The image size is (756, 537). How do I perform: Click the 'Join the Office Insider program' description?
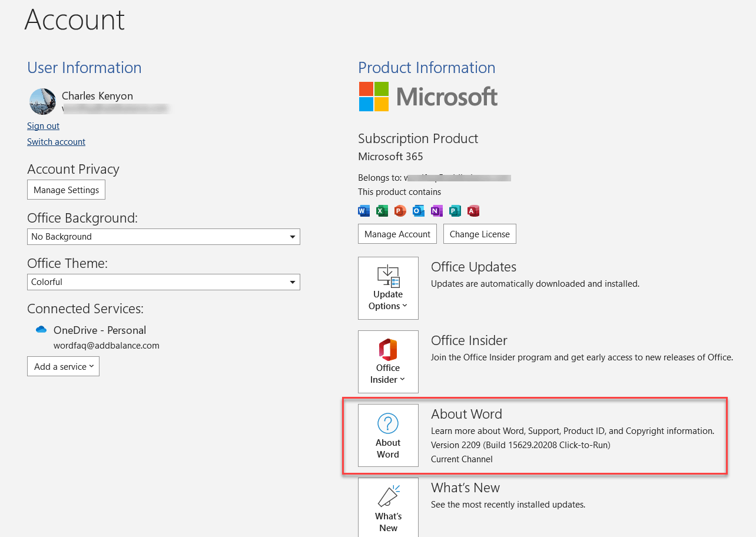point(582,357)
